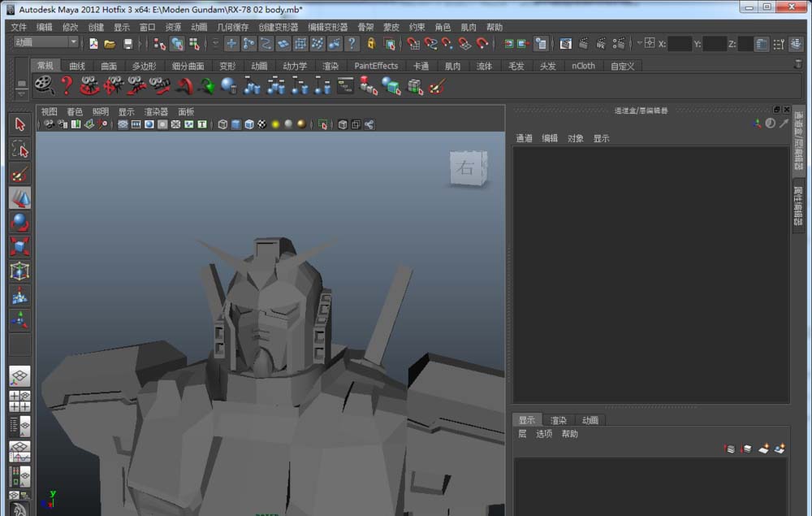The image size is (812, 516).
Task: Open a scene with the folder icon
Action: tap(110, 44)
